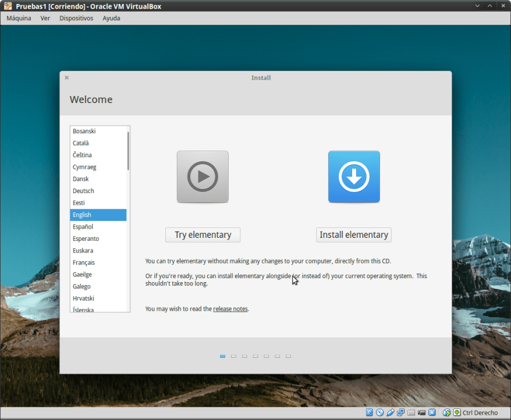Image resolution: width=511 pixels, height=420 pixels.
Task: Click the shared folders status icon
Action: (411, 412)
